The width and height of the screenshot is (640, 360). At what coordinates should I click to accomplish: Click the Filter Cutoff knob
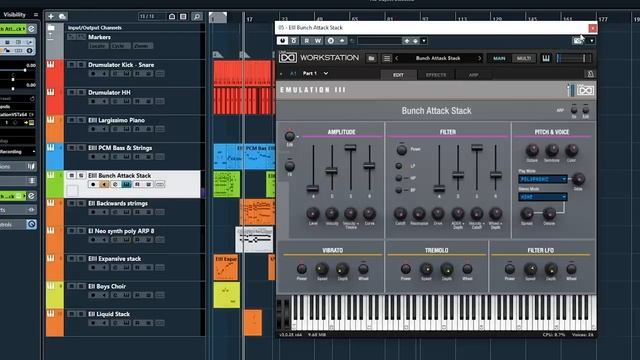pyautogui.click(x=400, y=213)
